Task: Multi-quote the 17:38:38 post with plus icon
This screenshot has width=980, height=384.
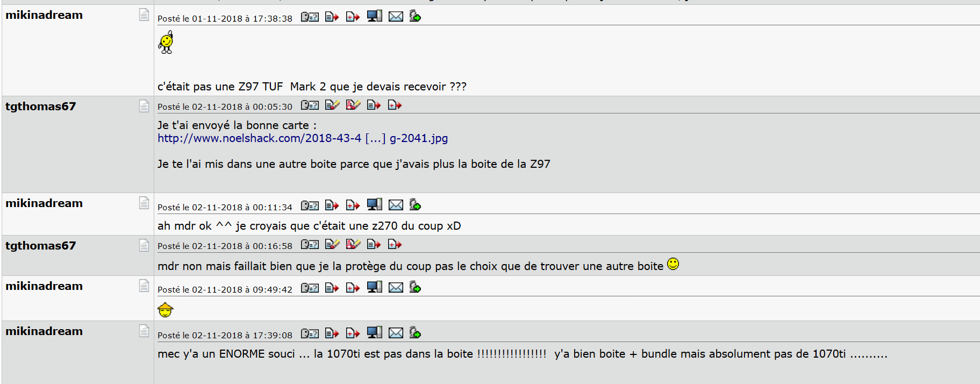Action: click(353, 17)
